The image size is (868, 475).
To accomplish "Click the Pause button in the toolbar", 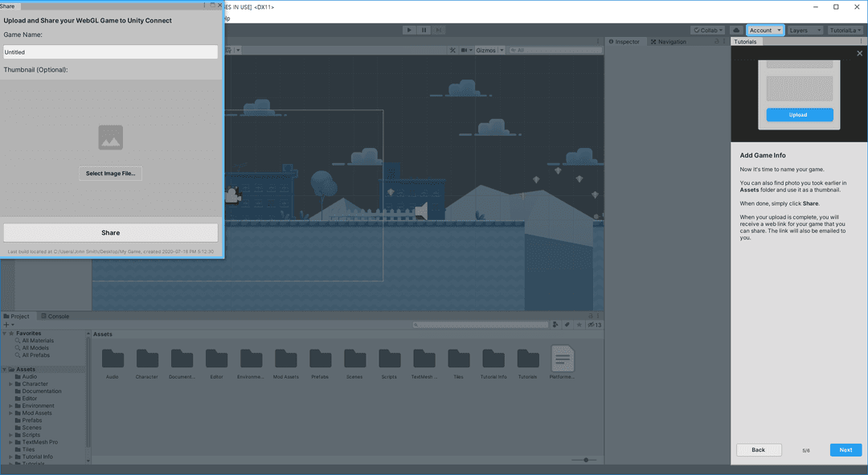I will (424, 31).
